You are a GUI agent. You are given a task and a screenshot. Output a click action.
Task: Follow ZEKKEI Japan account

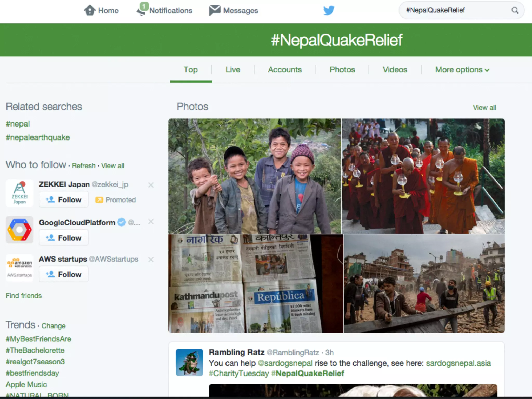coord(64,199)
